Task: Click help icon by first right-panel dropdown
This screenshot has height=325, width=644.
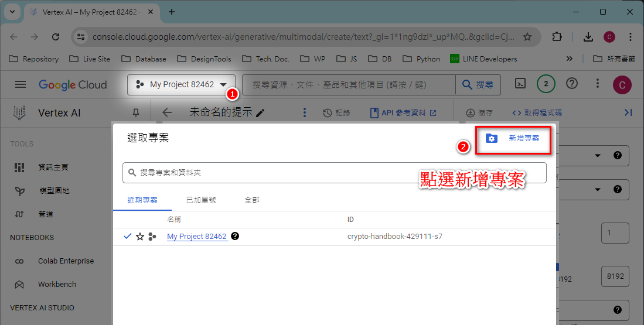Action: [x=617, y=155]
